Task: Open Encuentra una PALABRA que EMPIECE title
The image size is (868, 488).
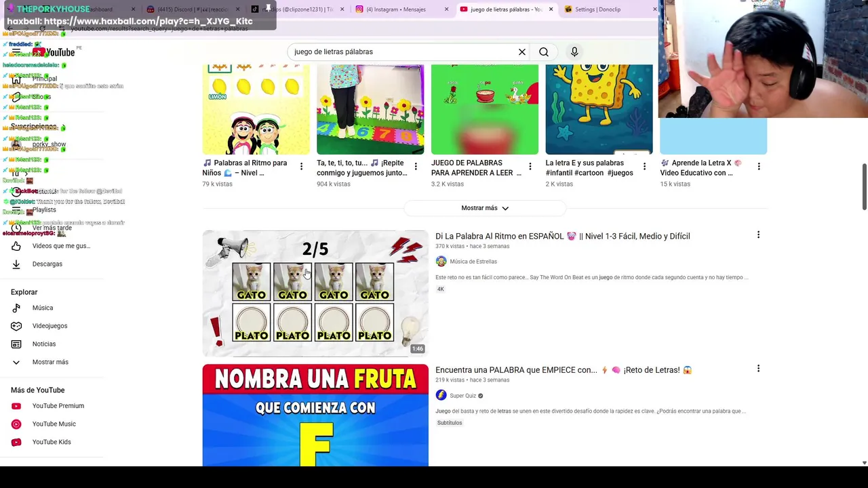Action: pyautogui.click(x=564, y=370)
